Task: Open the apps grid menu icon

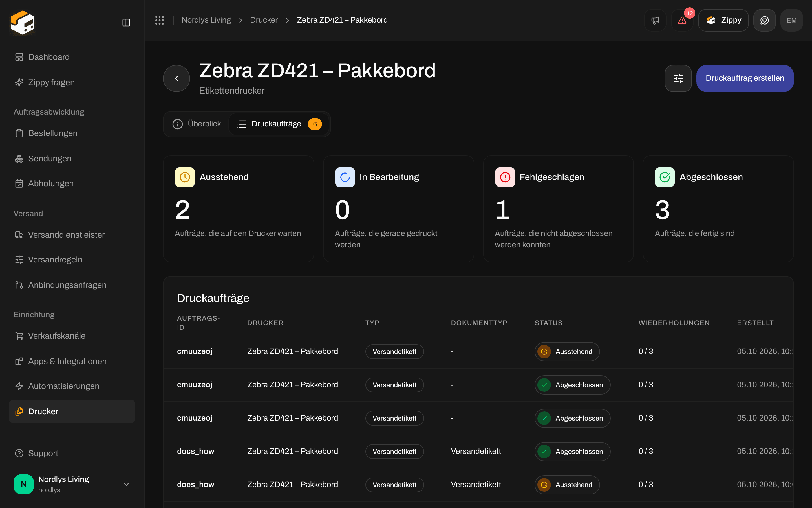Action: point(159,20)
